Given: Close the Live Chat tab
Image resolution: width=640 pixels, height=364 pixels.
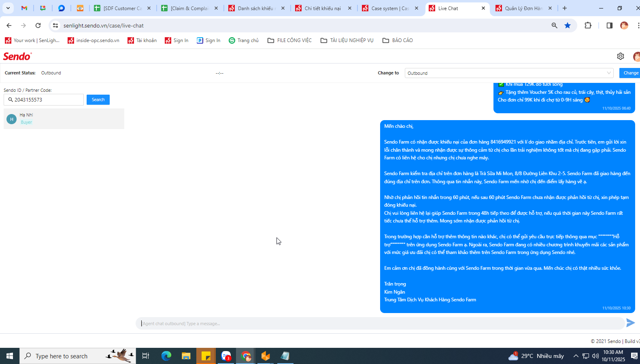Looking at the screenshot, I should pos(483,8).
